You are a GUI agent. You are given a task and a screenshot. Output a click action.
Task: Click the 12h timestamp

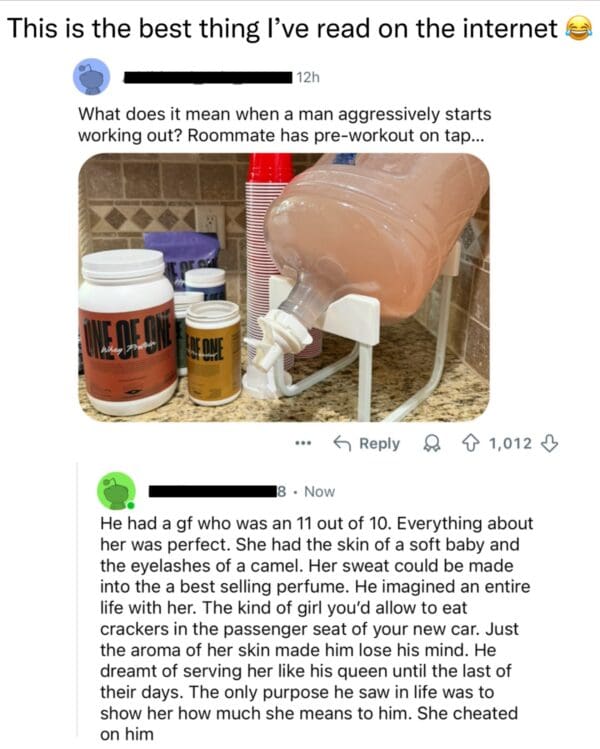(x=308, y=77)
